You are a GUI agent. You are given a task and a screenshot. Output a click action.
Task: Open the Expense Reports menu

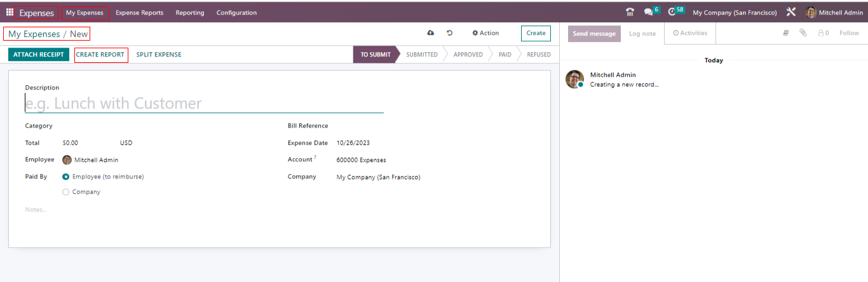tap(139, 13)
